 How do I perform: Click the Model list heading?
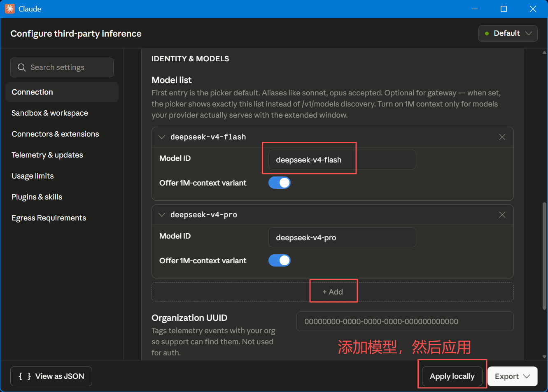[x=172, y=80]
